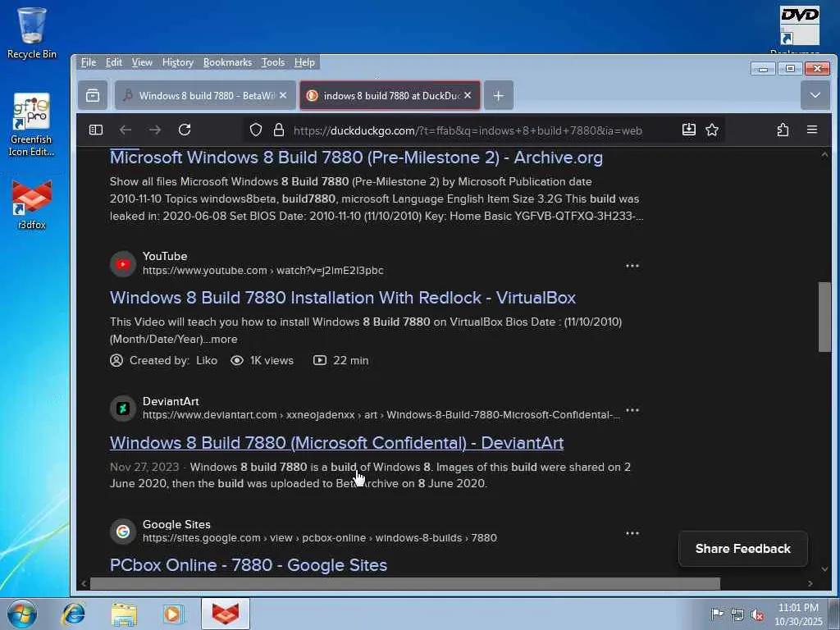Open the Microsoft Confidental DeviantArt link
Image resolution: width=840 pixels, height=630 pixels.
coord(336,443)
